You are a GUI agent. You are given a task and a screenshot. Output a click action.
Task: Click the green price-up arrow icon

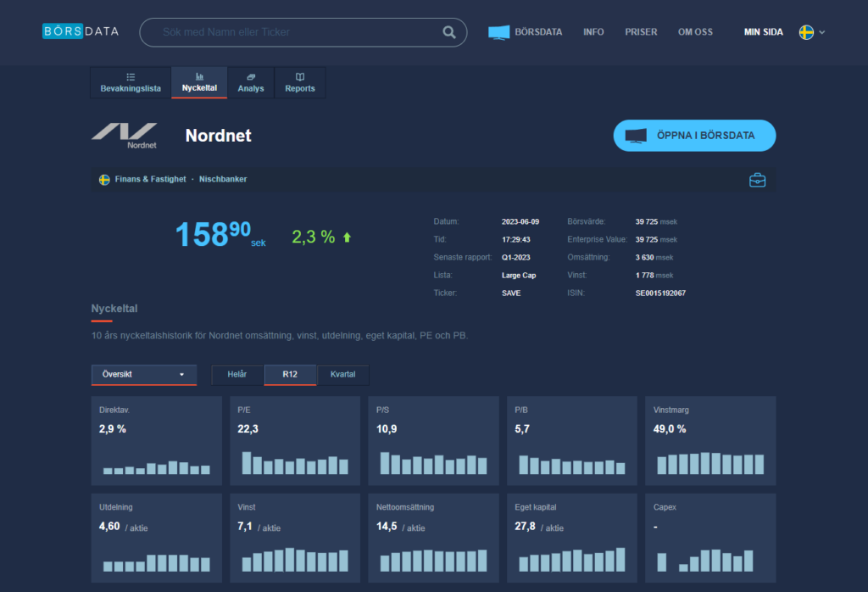click(347, 237)
